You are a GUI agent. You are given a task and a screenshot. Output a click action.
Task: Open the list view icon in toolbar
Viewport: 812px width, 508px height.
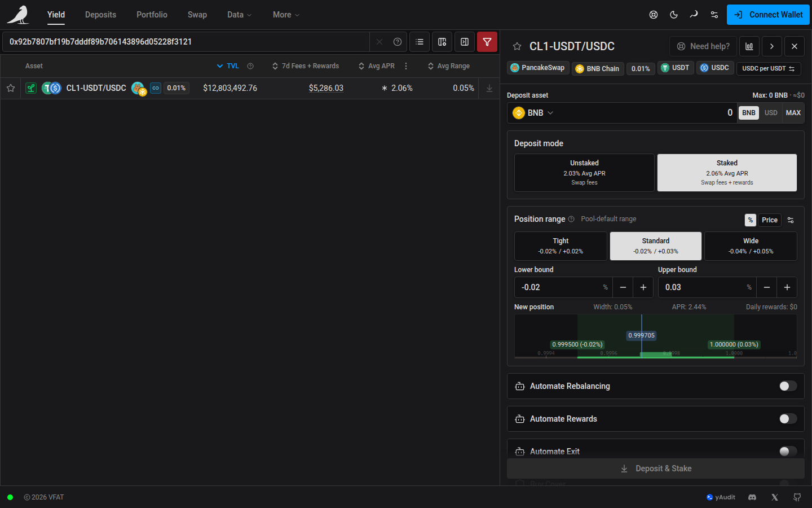[x=420, y=42]
